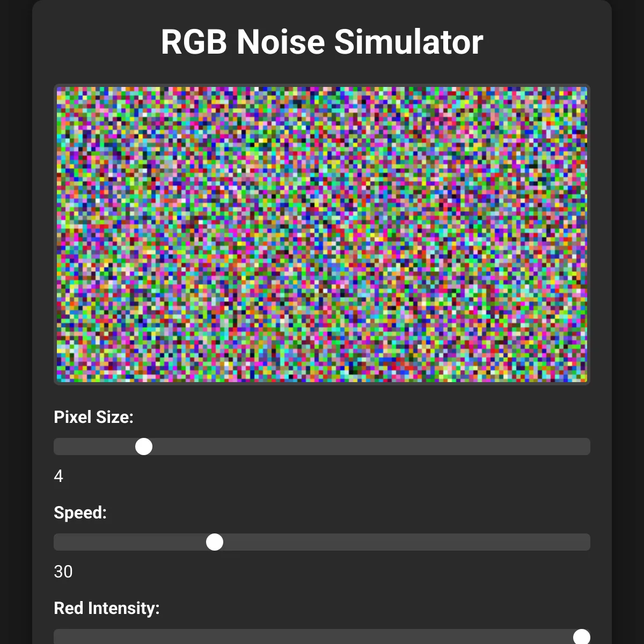Image resolution: width=644 pixels, height=644 pixels.
Task: Click the "Pixel Size:" label
Action: (93, 417)
